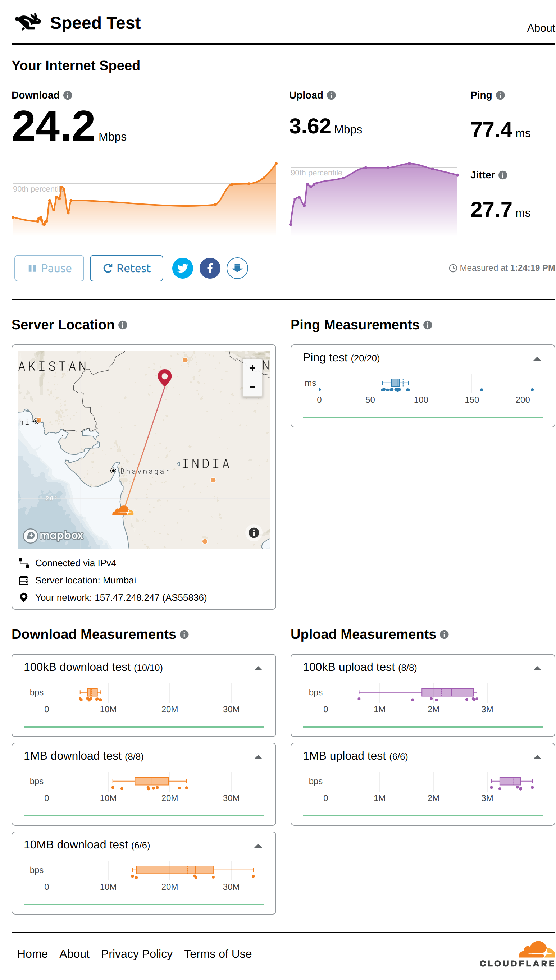This screenshot has height=980, width=556.
Task: Click the Ping test box plot
Action: (395, 383)
